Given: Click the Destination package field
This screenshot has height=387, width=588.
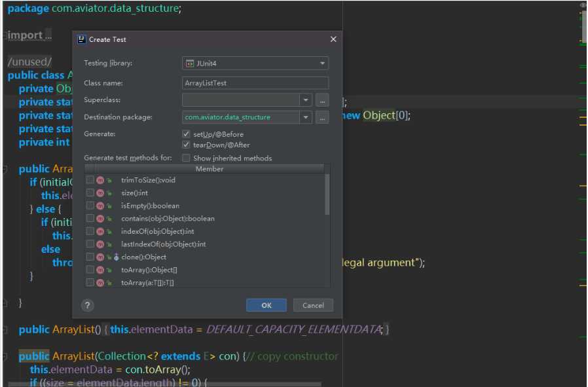Looking at the screenshot, I should point(241,117).
